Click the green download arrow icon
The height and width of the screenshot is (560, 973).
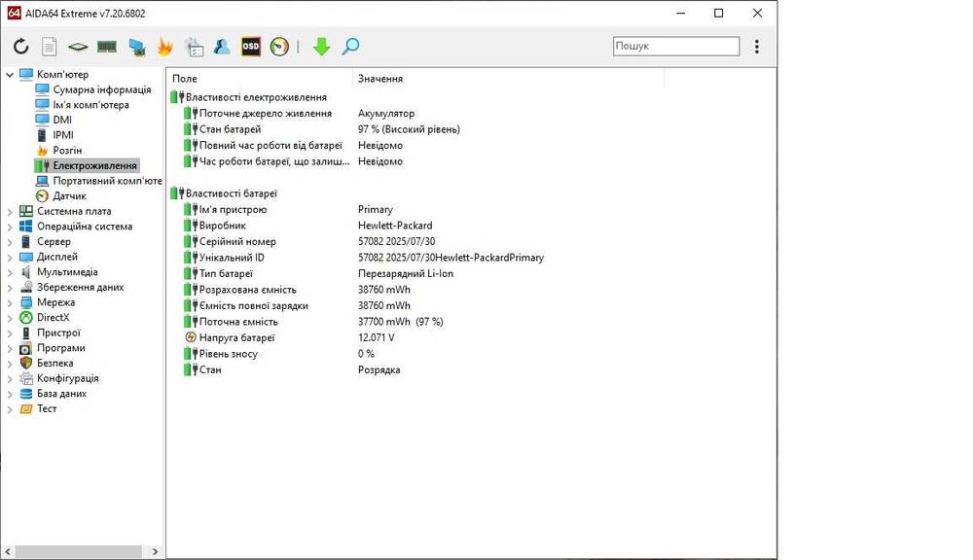pyautogui.click(x=321, y=47)
